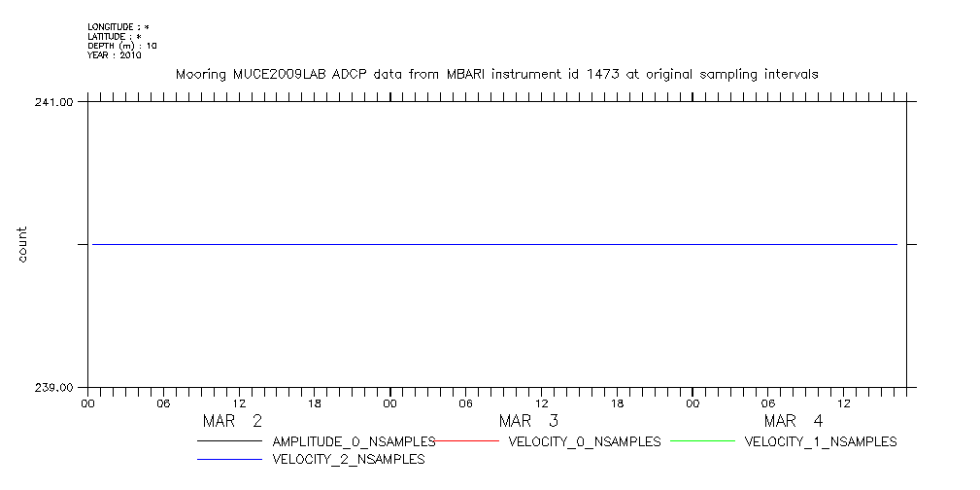Viewport: 980px width, 490px height.
Task: Click the blue VELOCITY_2_NSAMPLES legend line
Action: 229,459
